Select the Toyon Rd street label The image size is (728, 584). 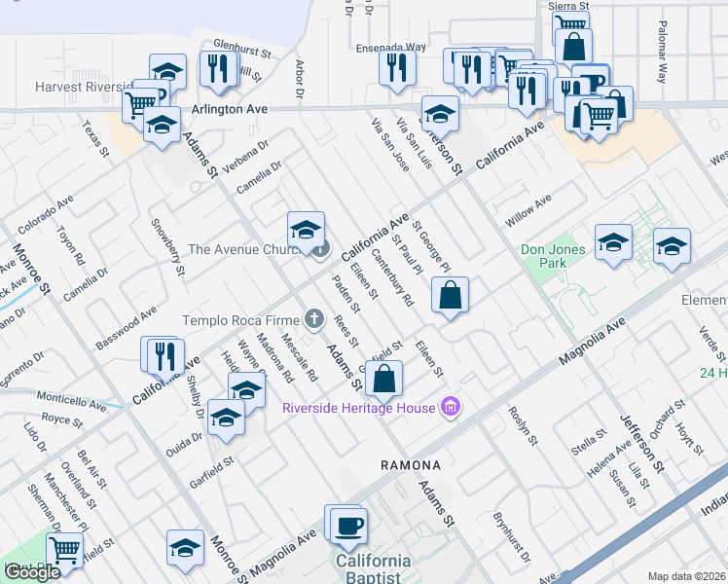[x=71, y=245]
